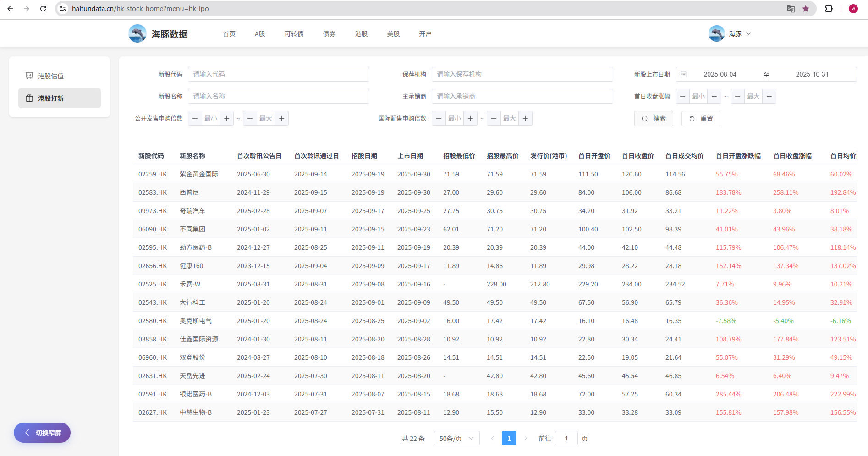Click the translate page icon in address bar
Viewport: 868px width, 456px height.
click(791, 9)
